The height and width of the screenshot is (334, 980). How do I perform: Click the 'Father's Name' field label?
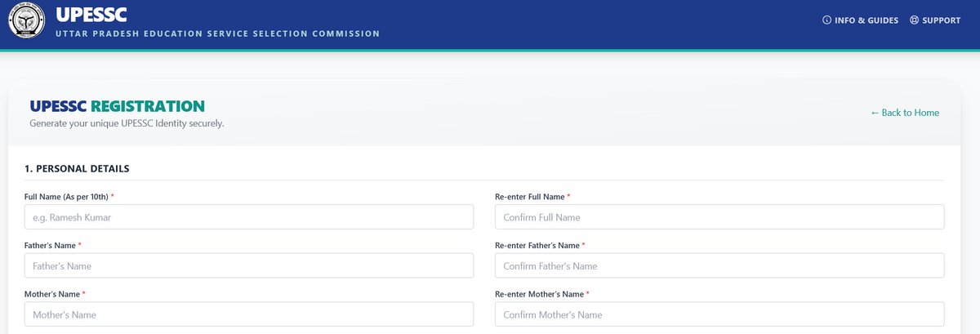(x=53, y=245)
